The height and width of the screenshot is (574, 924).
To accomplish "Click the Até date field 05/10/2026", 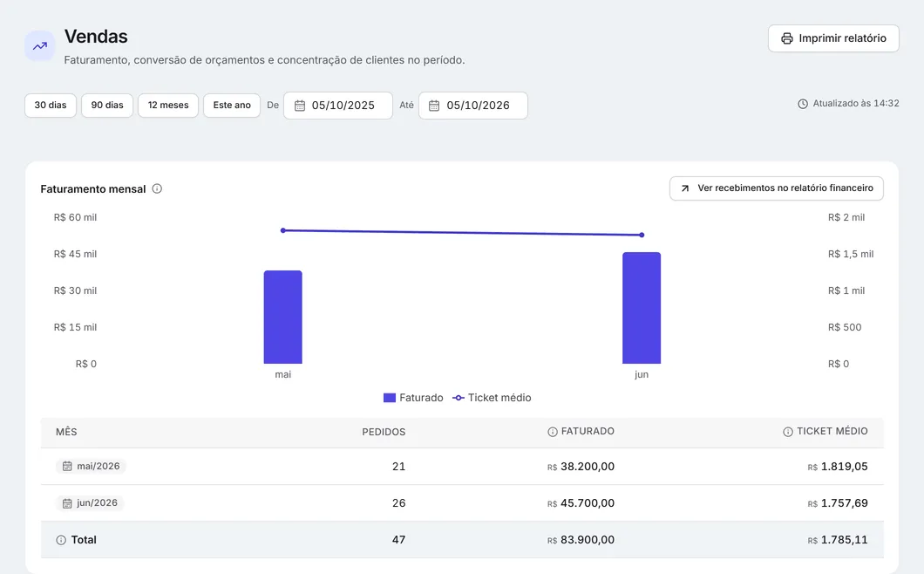I will coord(473,106).
